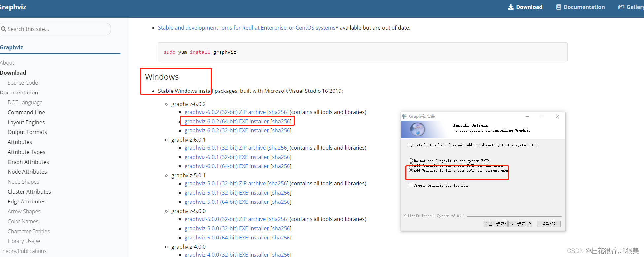The width and height of the screenshot is (644, 257).
Task: Open the Redhat Enterprise CentOS rpms link
Action: point(247,28)
